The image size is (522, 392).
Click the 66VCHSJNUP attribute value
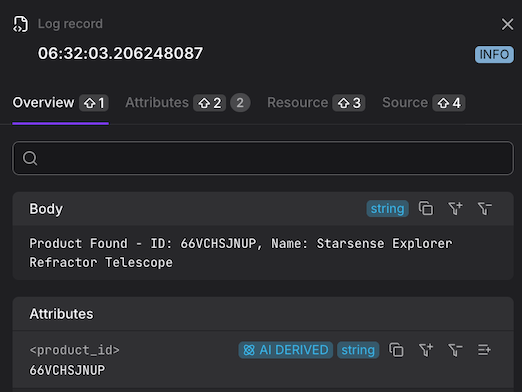pos(67,370)
